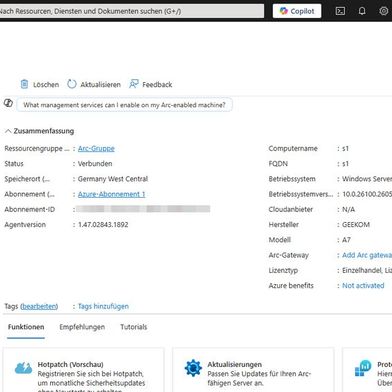Click the Aktualisieren refresh icon
Image resolution: width=392 pixels, height=392 pixels.
tap(72, 84)
